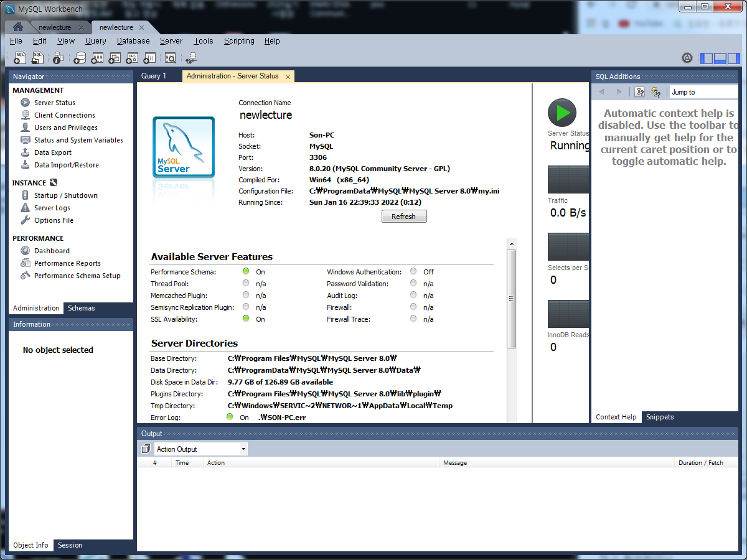Viewport: 747px width, 560px height.
Task: Click Client Connections icon in Navigator
Action: 25,115
